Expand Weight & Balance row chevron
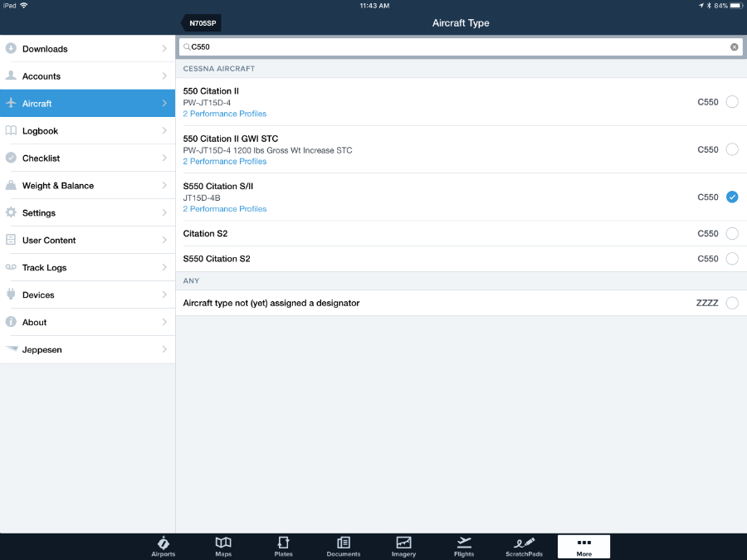Image resolution: width=747 pixels, height=560 pixels. (x=164, y=185)
